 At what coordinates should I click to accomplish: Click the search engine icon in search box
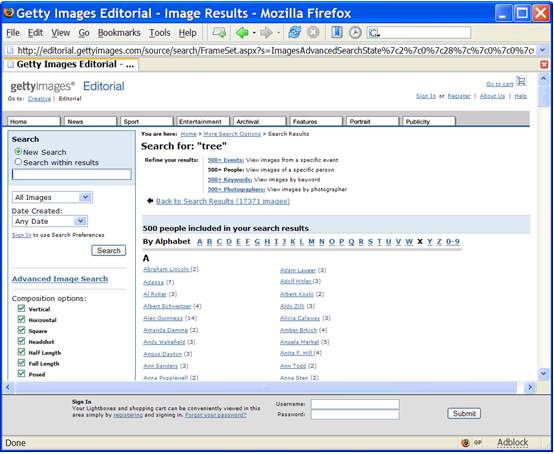coord(374,33)
